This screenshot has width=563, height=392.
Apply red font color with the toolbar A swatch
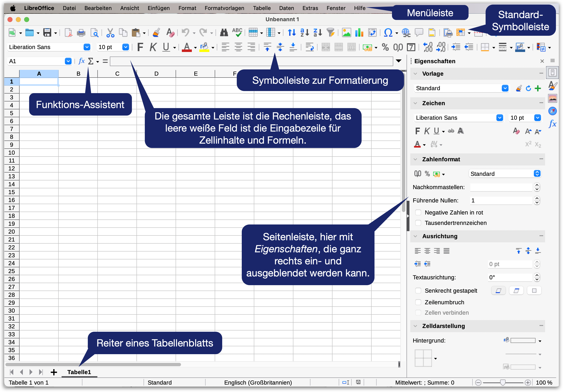(x=187, y=47)
